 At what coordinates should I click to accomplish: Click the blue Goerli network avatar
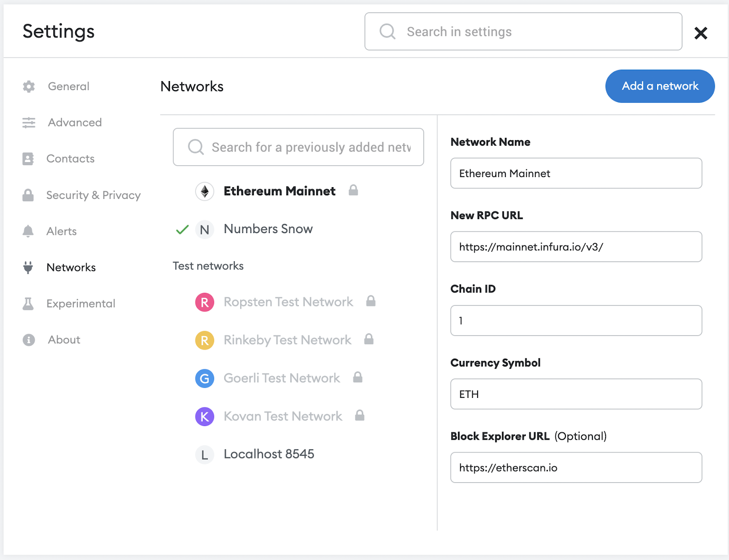pyautogui.click(x=205, y=378)
